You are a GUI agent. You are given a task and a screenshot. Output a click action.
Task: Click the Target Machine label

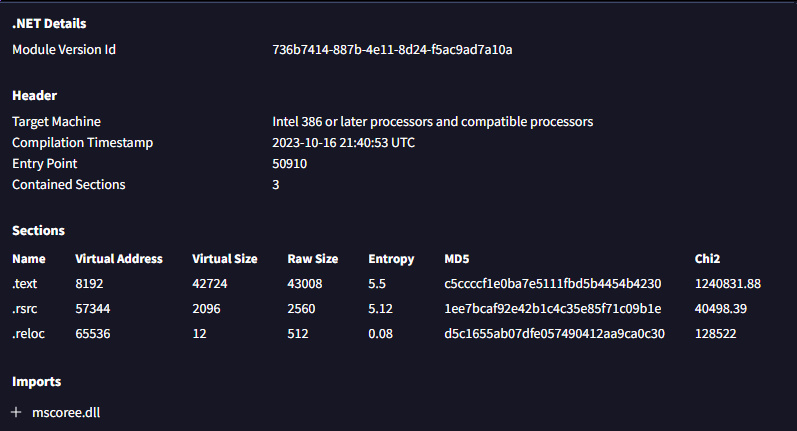coord(56,121)
